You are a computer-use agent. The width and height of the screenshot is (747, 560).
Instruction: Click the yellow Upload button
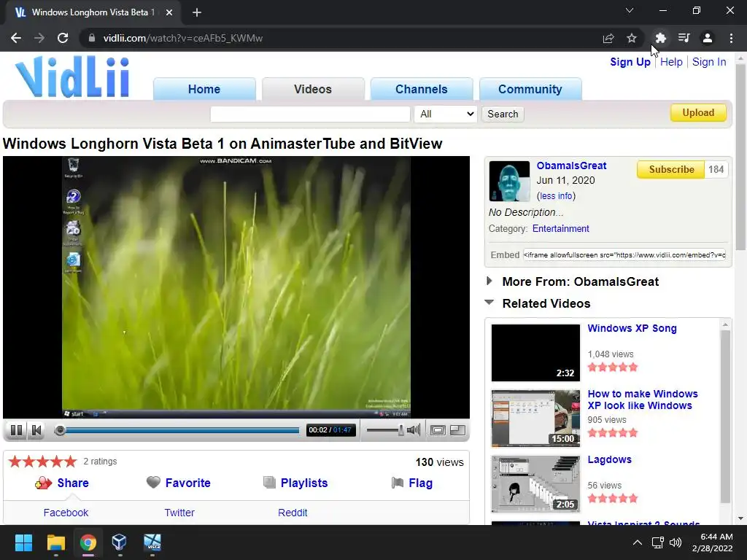click(698, 112)
